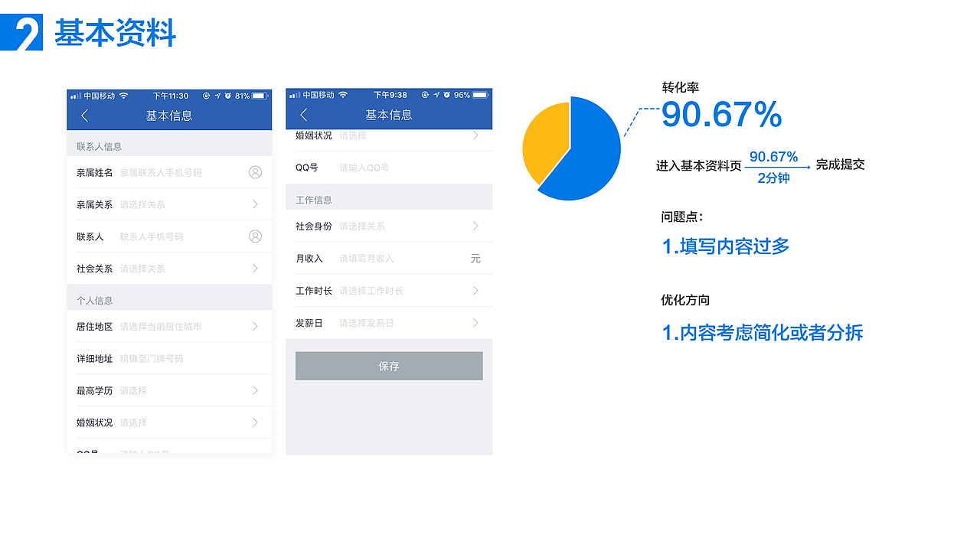Click the battery icon on the left phone
This screenshot has width=980, height=551.
(258, 95)
